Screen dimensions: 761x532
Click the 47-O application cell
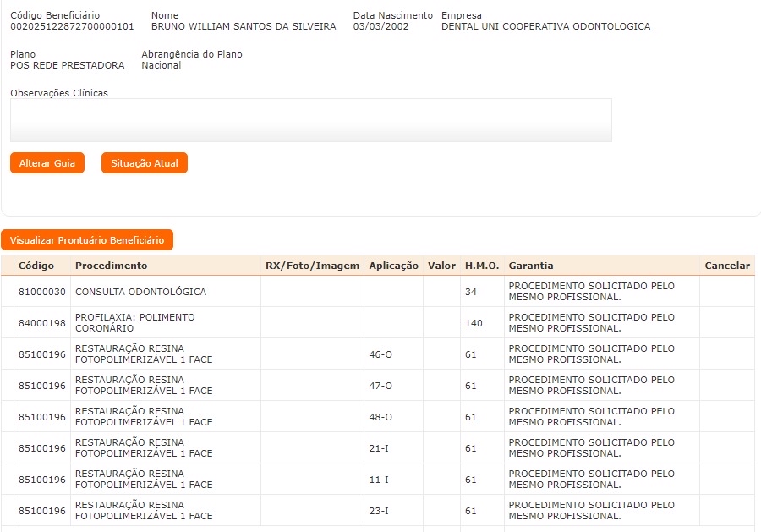pyautogui.click(x=380, y=386)
